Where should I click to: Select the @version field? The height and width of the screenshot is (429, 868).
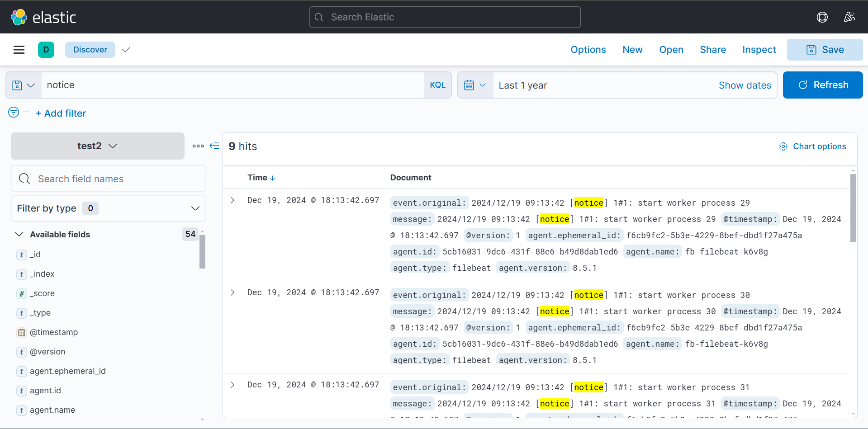(x=47, y=352)
